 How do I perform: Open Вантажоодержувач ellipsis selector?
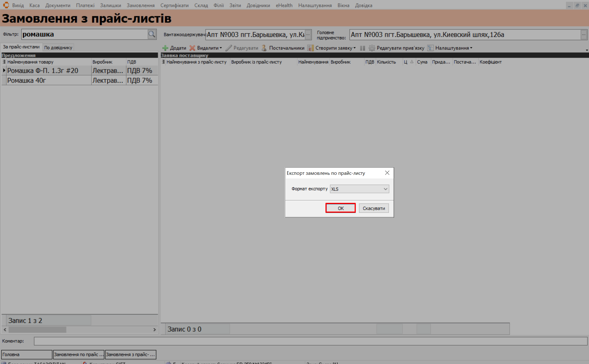(x=308, y=35)
